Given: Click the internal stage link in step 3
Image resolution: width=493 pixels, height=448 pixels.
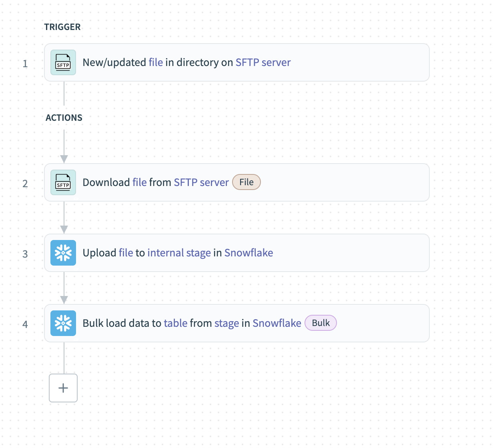Looking at the screenshot, I should pyautogui.click(x=179, y=253).
